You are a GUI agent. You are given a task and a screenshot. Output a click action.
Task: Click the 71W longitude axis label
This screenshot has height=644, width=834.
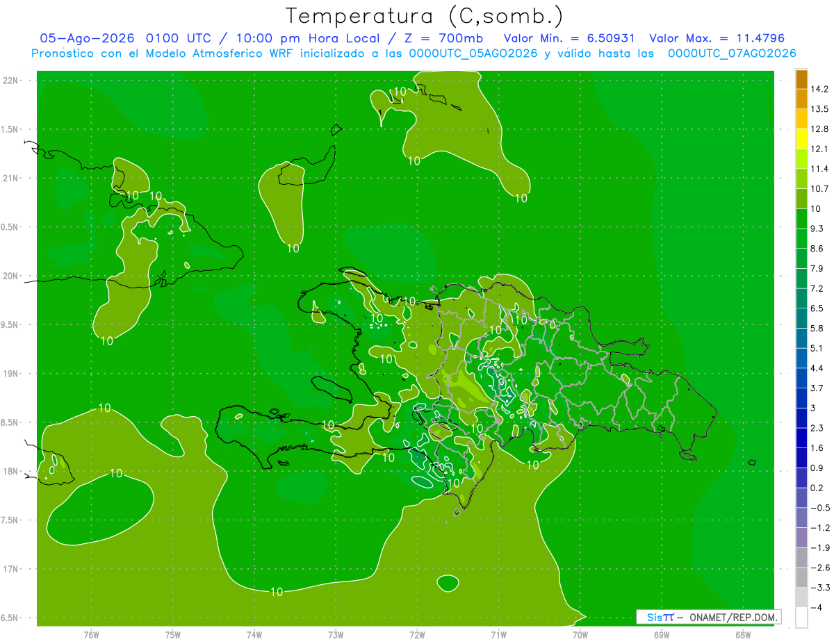(498, 635)
